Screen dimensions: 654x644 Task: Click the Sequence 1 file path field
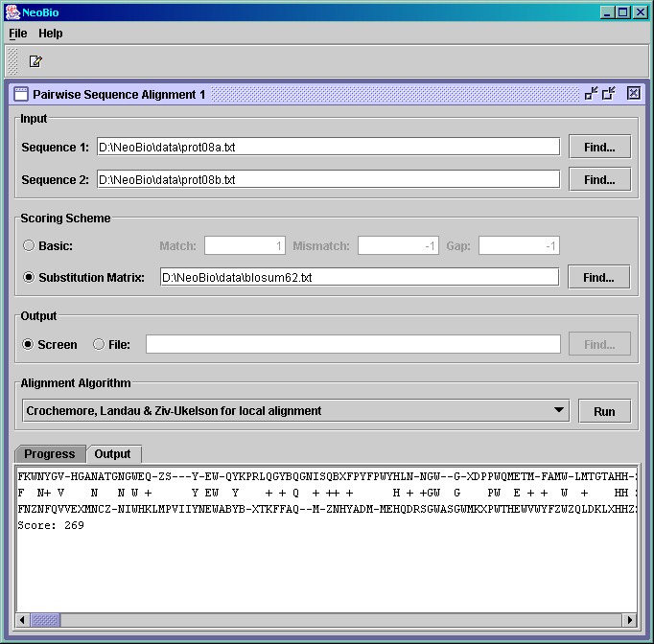328,147
